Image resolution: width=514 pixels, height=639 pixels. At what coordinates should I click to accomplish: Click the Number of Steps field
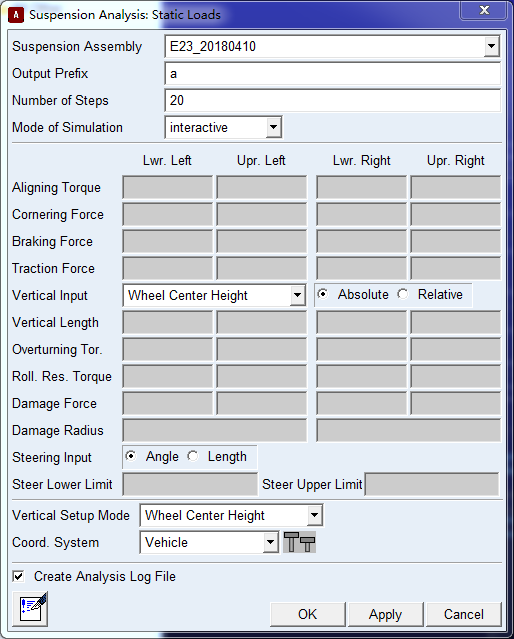click(x=333, y=101)
